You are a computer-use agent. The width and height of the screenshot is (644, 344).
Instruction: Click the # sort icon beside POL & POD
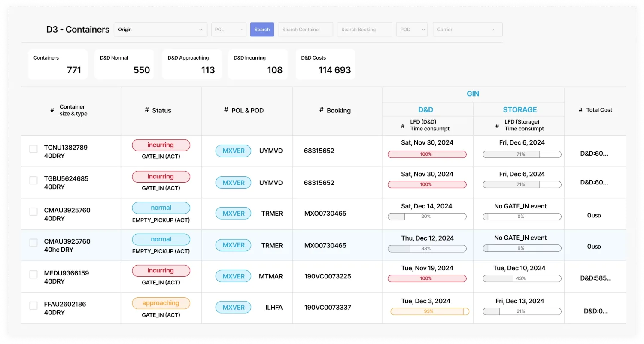[x=226, y=110]
